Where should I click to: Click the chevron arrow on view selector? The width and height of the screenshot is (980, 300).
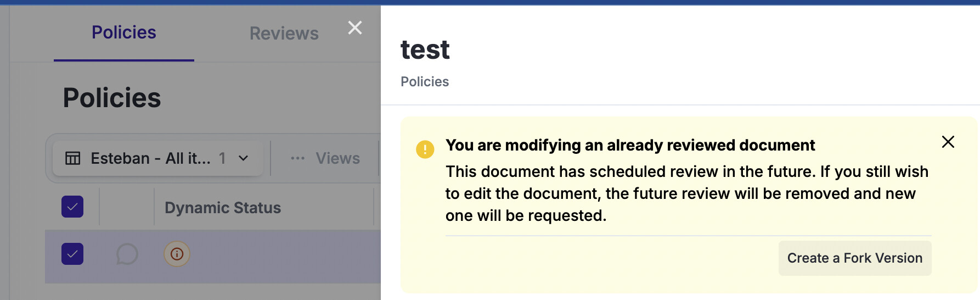[244, 158]
